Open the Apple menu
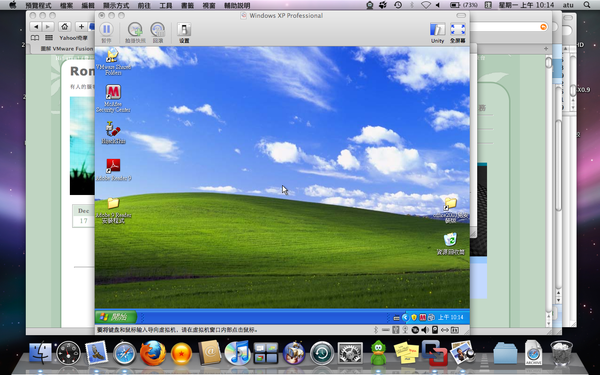The height and width of the screenshot is (375, 600). pos(13,5)
